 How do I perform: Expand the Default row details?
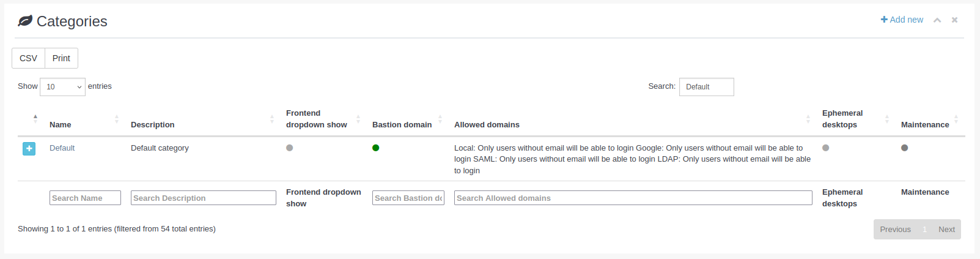(x=29, y=149)
